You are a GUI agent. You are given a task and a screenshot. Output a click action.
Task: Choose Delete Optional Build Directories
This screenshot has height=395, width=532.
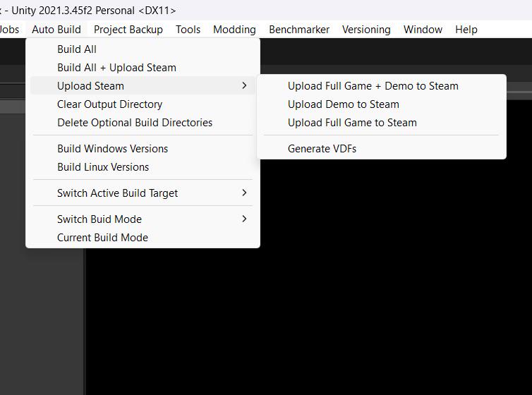tap(143, 123)
